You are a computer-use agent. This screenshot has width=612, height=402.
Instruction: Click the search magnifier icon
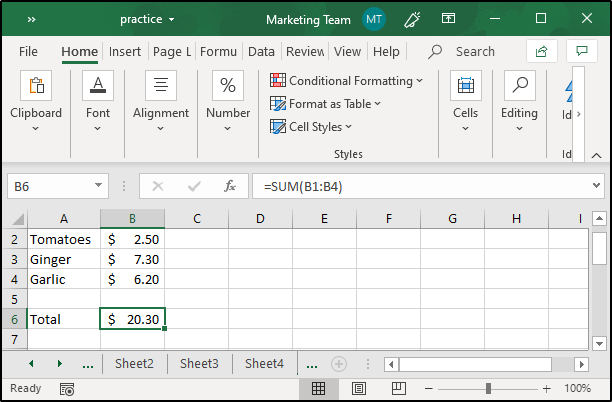coord(434,52)
